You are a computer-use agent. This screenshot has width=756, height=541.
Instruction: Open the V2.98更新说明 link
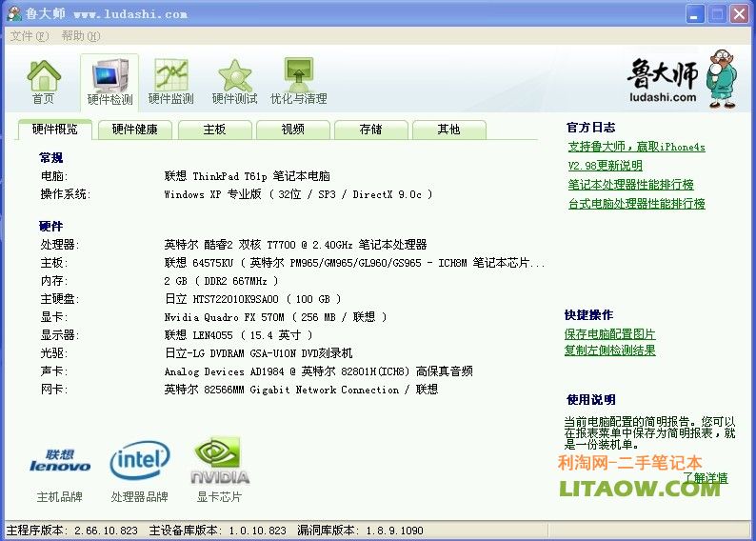coord(605,166)
